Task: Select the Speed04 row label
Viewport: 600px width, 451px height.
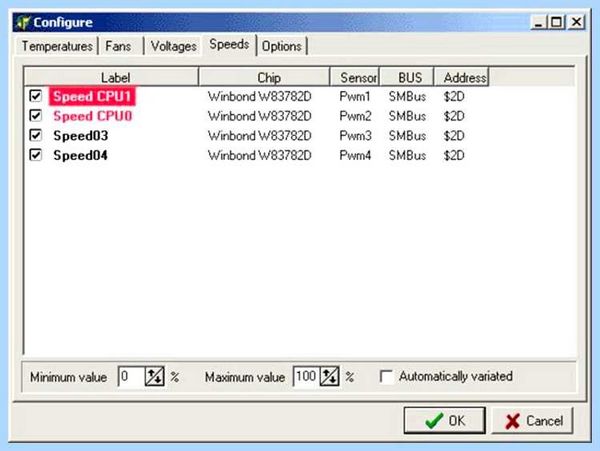Action: coord(80,155)
